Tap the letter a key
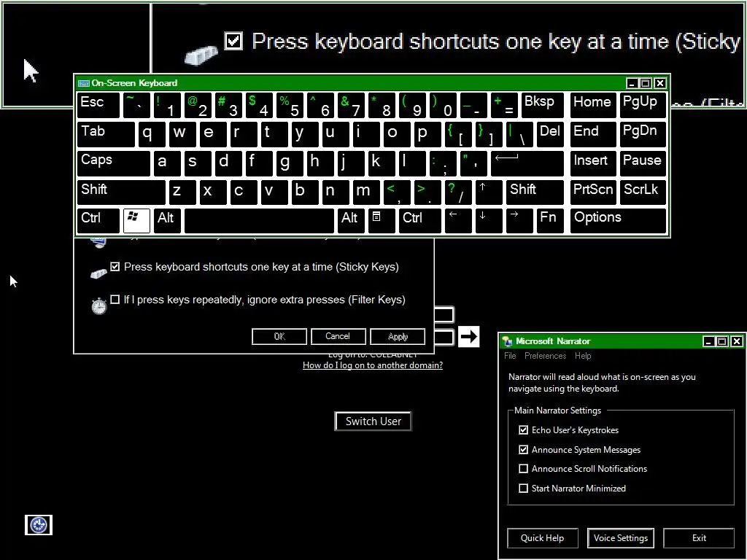 (167, 163)
